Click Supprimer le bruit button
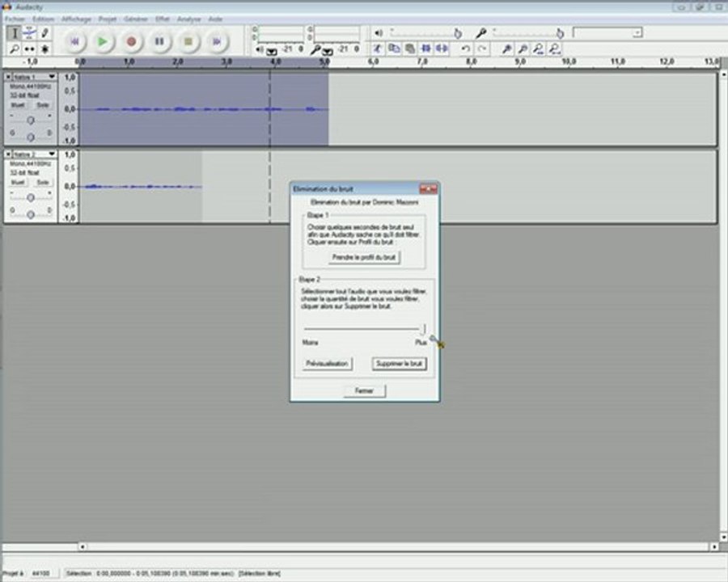Viewport: 728px width, 582px height. tap(400, 364)
